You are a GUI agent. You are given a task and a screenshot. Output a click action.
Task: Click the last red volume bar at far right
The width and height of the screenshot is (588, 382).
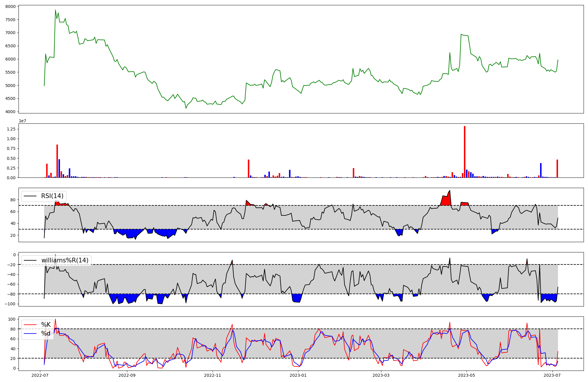557,169
